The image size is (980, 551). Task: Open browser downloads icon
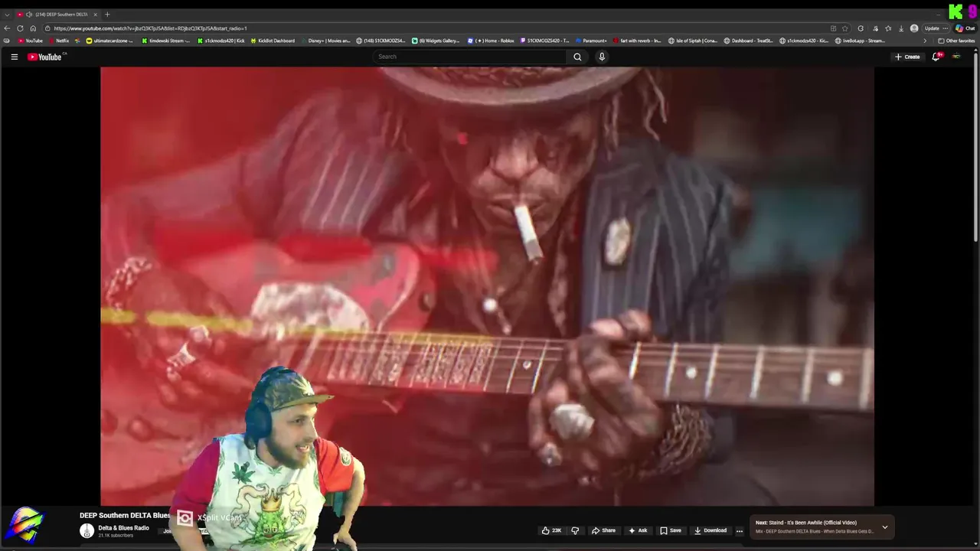[900, 28]
